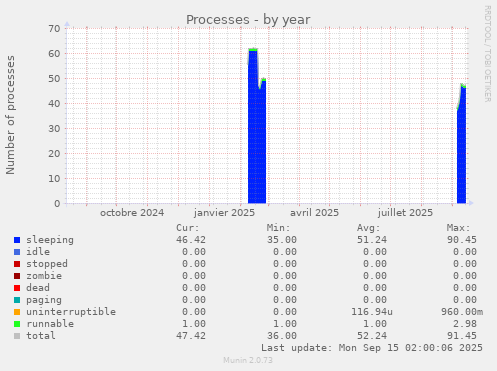
Task: Click the 0 y-axis tick label
Action: 57,204
